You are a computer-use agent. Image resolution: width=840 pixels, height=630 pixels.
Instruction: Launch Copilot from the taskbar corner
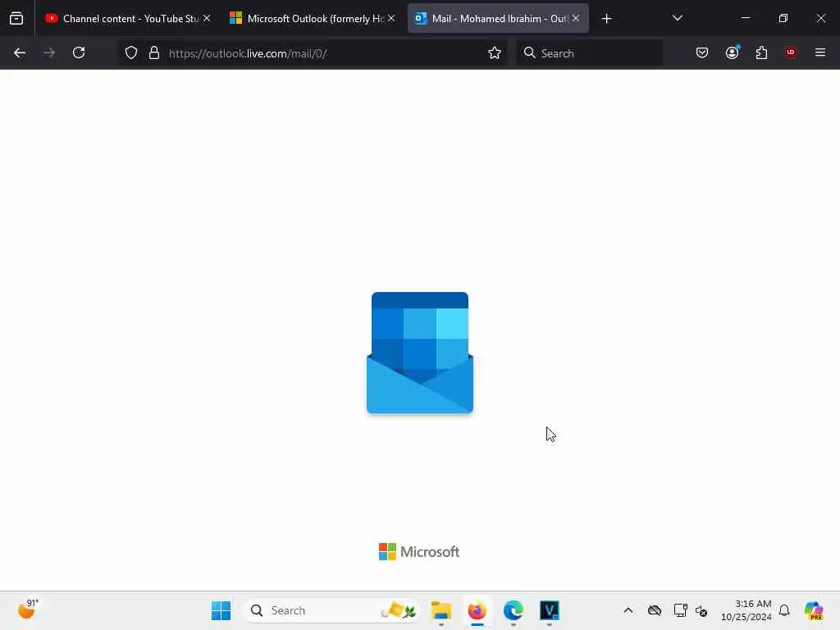(814, 610)
